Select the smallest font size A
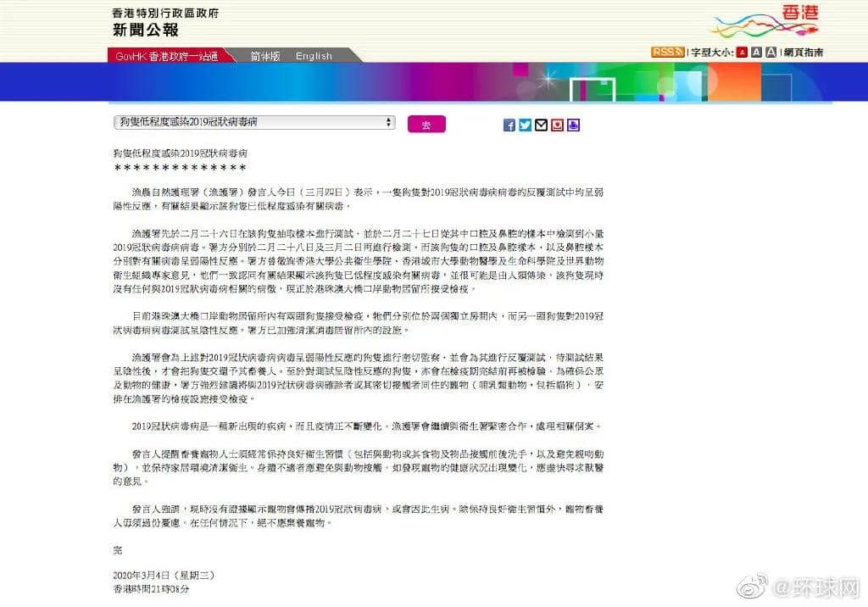 742,53
